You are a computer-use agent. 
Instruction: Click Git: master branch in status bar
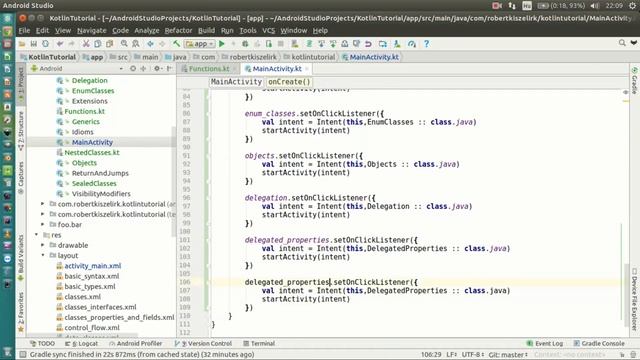508,355
